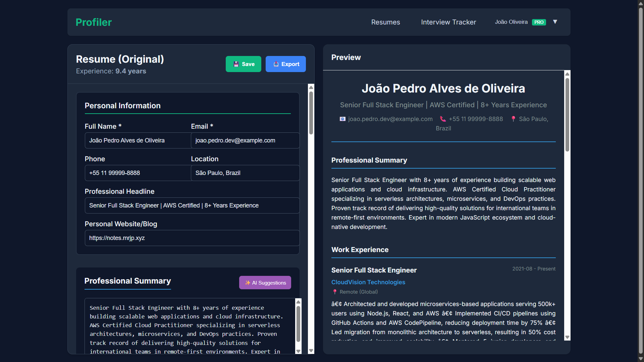Select the Full Name input field
This screenshot has width=644, height=362.
click(x=138, y=140)
